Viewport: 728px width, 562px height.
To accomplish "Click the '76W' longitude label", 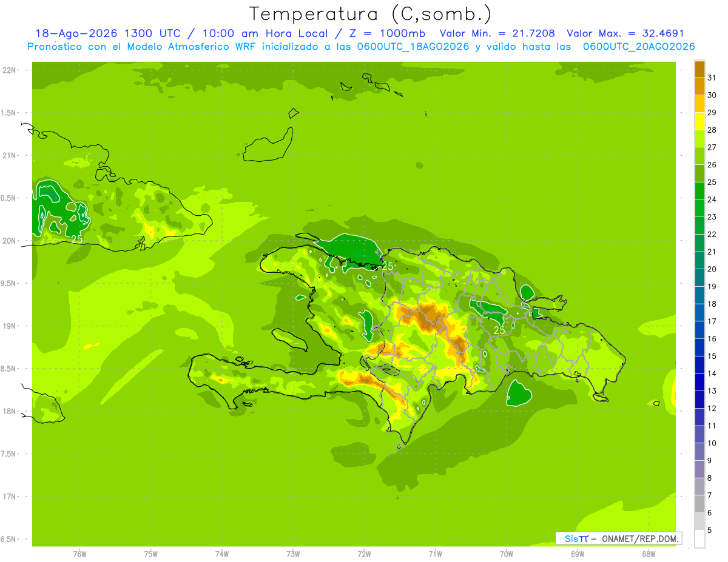I will point(79,554).
